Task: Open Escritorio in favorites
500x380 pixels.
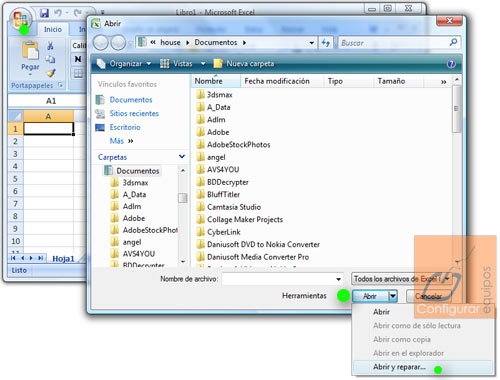Action: point(125,127)
